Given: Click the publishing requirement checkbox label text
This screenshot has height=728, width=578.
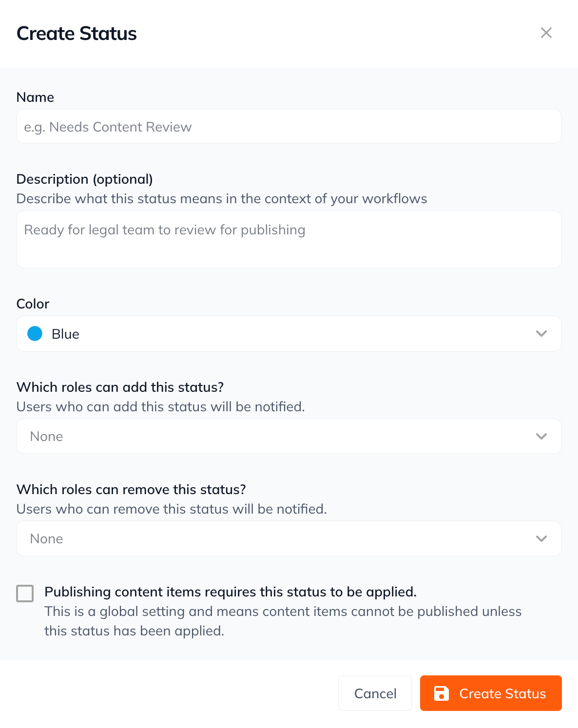Looking at the screenshot, I should pos(230,592).
